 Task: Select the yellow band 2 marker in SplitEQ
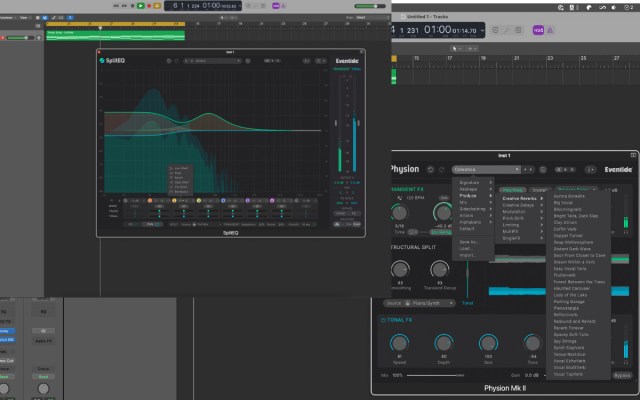pyautogui.click(x=174, y=200)
